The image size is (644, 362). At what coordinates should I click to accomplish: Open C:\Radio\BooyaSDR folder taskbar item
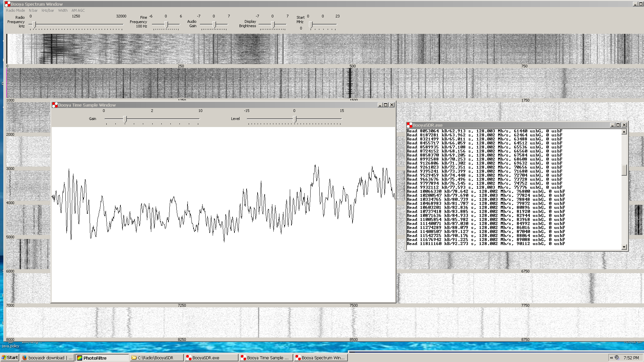tap(157, 358)
